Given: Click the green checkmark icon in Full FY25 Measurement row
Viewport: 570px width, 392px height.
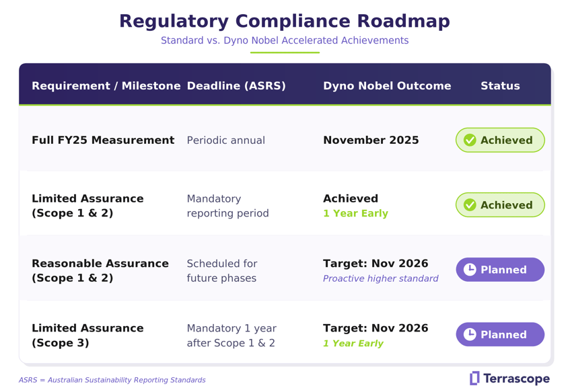Looking at the screenshot, I should [470, 140].
